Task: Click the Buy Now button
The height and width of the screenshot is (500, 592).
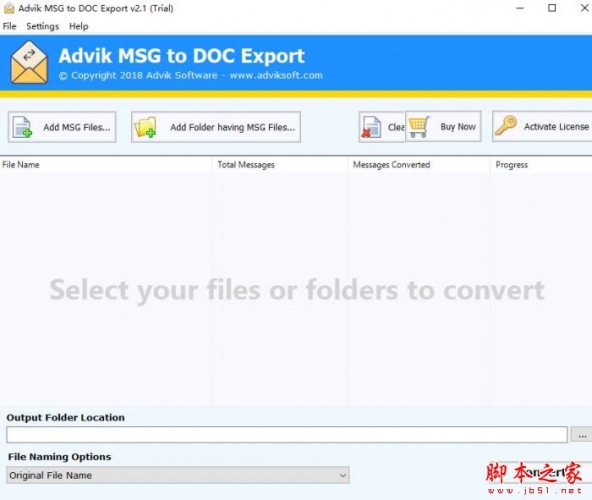Action: [443, 126]
